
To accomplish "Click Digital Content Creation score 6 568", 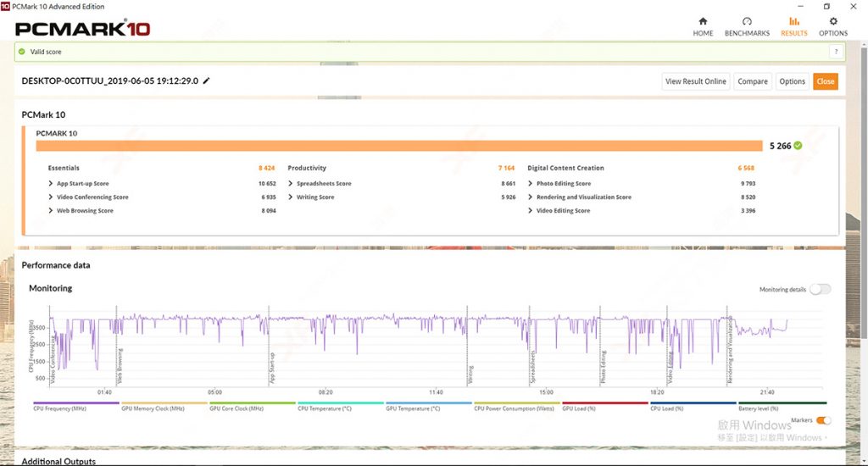I will pyautogui.click(x=746, y=168).
